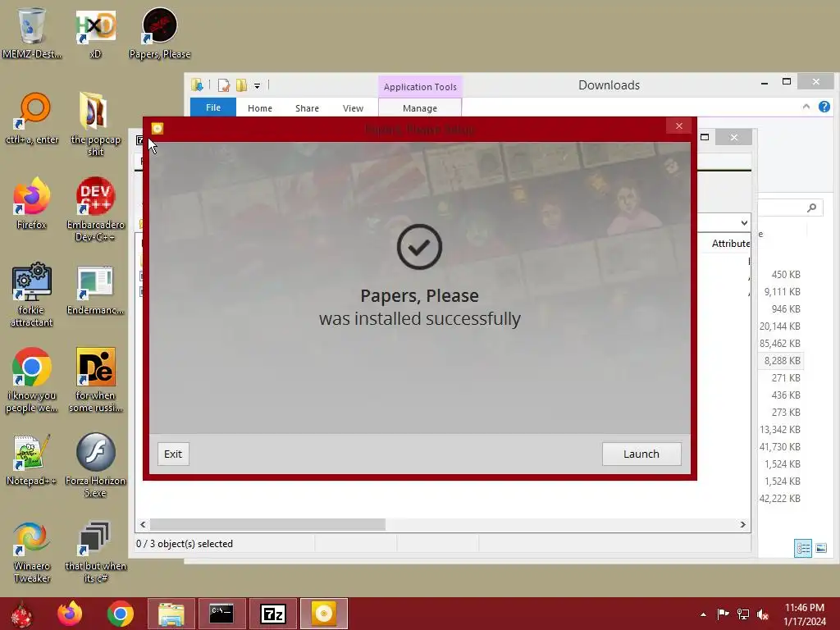Image resolution: width=840 pixels, height=630 pixels.
Task: Select the file sized 9,111 KB
Action: [782, 291]
